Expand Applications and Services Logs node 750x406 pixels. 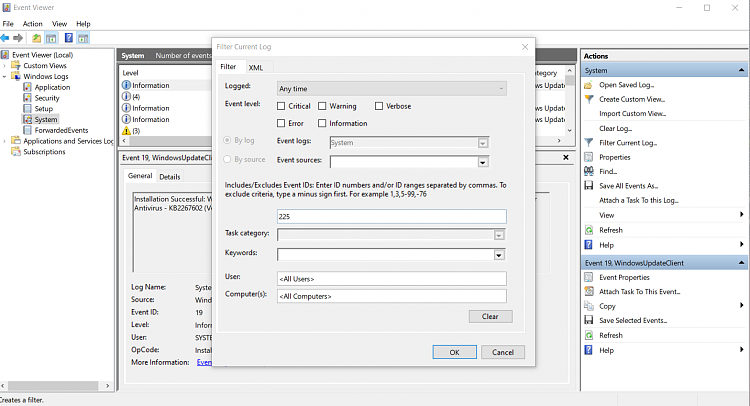click(x=5, y=141)
